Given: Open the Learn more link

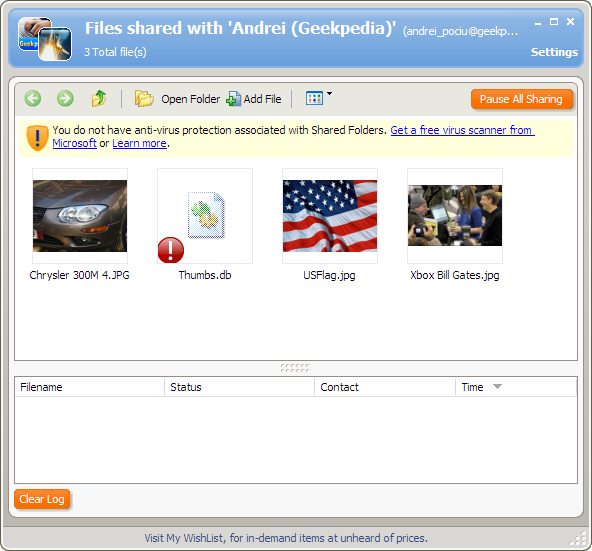Looking at the screenshot, I should (139, 144).
